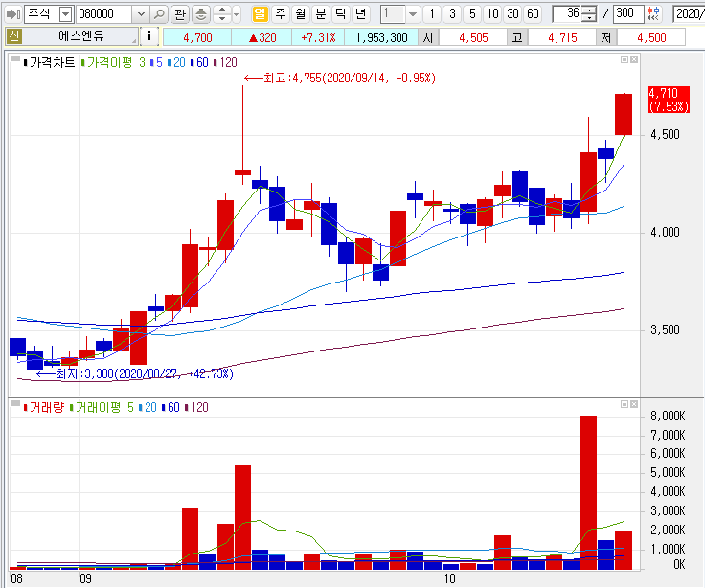Click the up-down arrow stock navigation icon

click(x=221, y=14)
